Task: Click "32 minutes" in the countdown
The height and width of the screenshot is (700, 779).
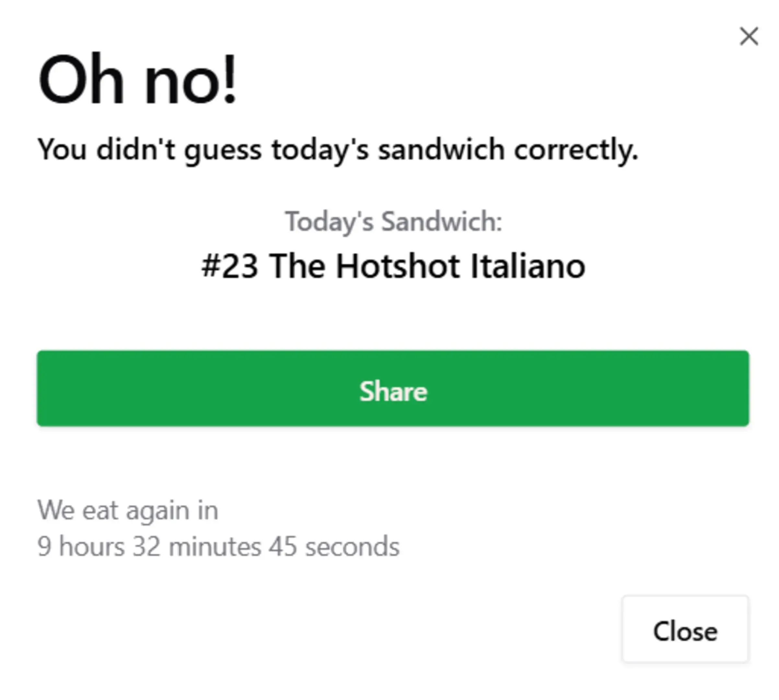Action: click(x=196, y=546)
